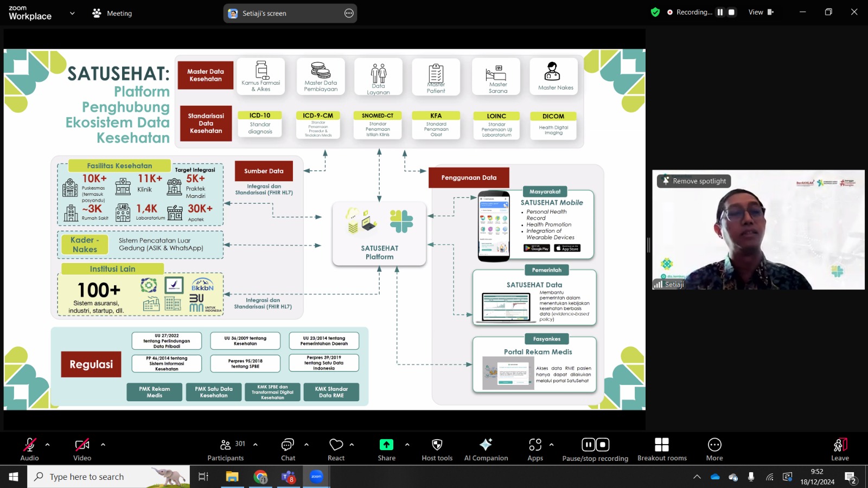This screenshot has width=868, height=488.
Task: Open the Apps icon
Action: tap(535, 445)
